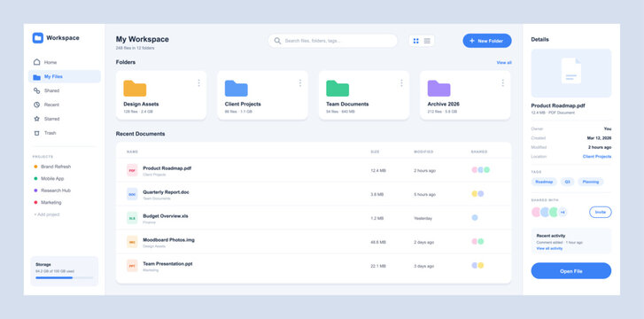Click the Size column header

coord(376,152)
